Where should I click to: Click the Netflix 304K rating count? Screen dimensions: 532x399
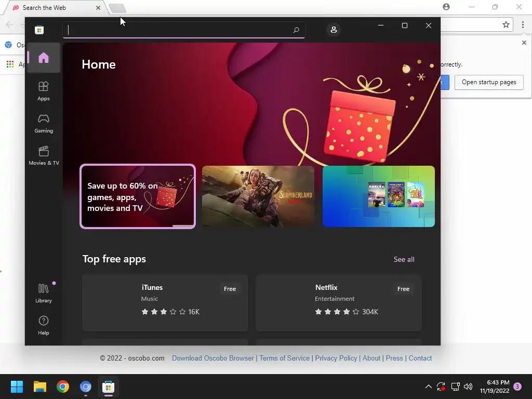(370, 312)
